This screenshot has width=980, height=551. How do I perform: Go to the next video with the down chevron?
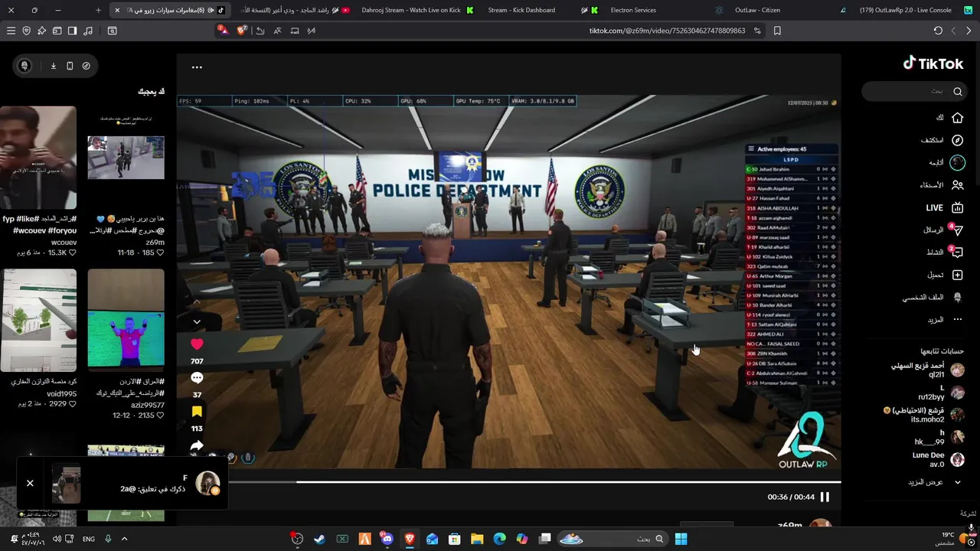(x=197, y=322)
